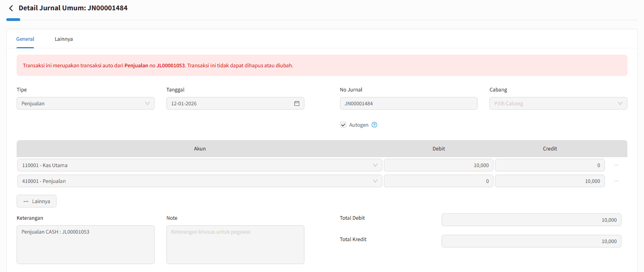Expand the Tipe dropdown showing Penjualan

pyautogui.click(x=85, y=103)
